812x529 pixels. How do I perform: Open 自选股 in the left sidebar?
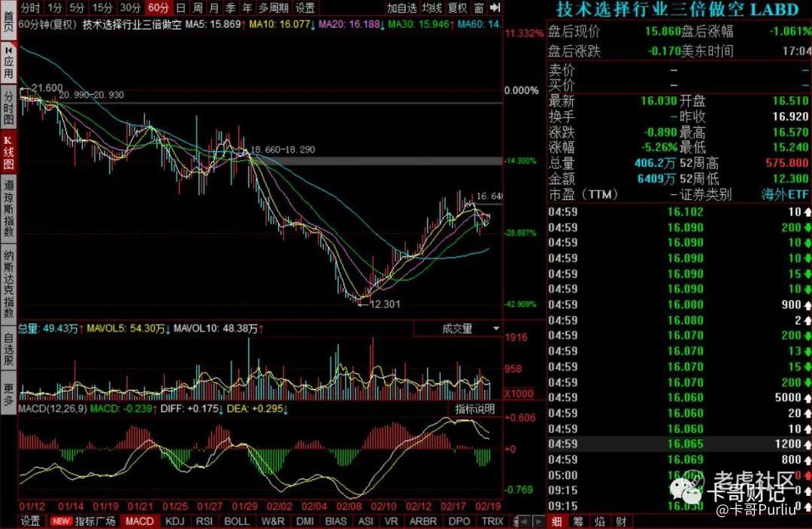pyautogui.click(x=8, y=350)
